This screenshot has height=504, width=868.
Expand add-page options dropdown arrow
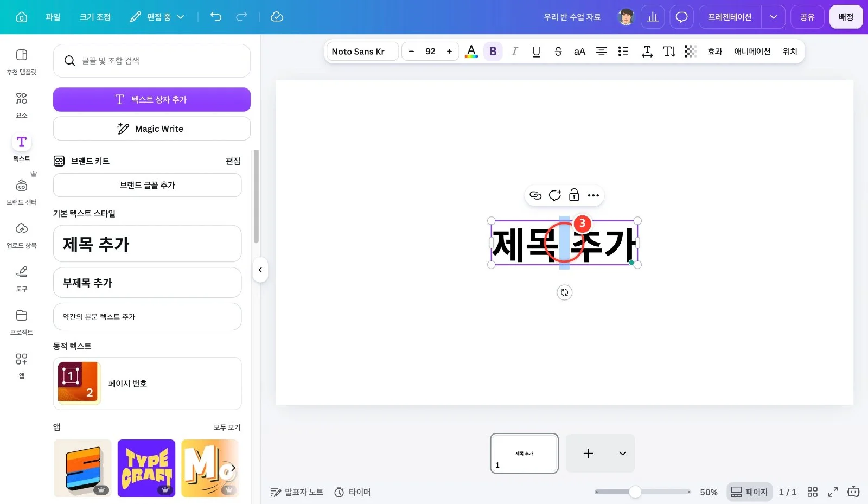tap(622, 453)
